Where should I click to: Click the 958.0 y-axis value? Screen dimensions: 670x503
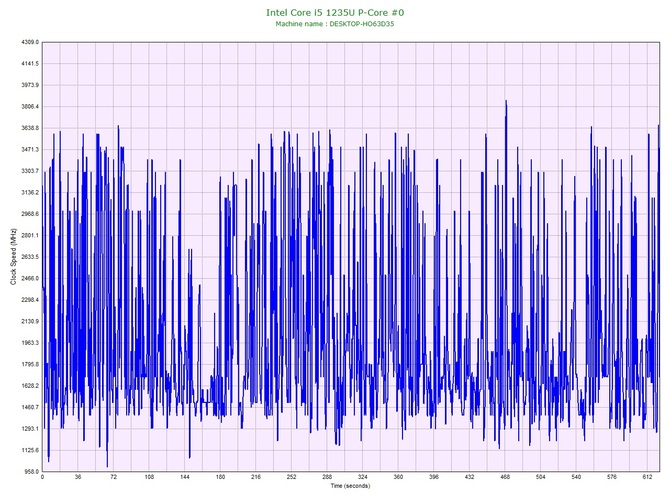[31, 471]
